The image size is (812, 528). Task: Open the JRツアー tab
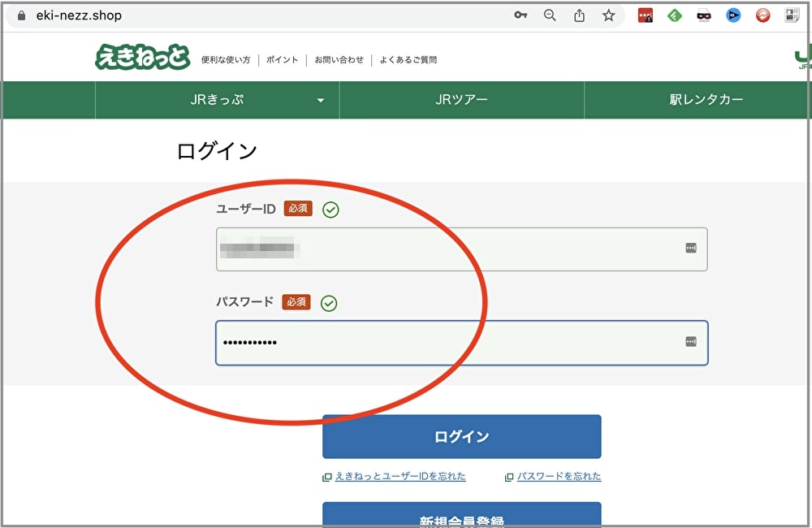[x=461, y=100]
